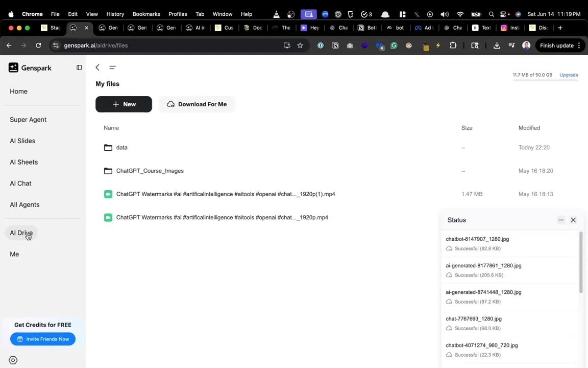The image size is (588, 368).
Task: Open All Agents from the sidebar
Action: [24, 204]
